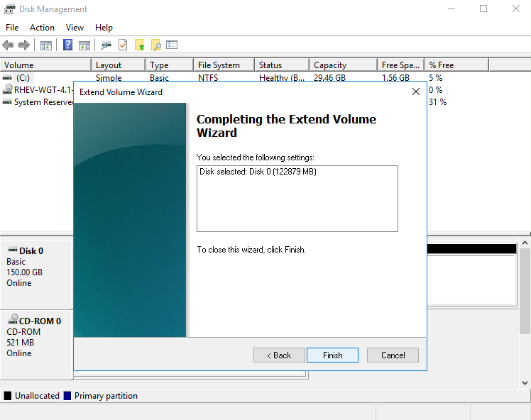Close the Extend Volume Wizard dialog

pos(415,92)
